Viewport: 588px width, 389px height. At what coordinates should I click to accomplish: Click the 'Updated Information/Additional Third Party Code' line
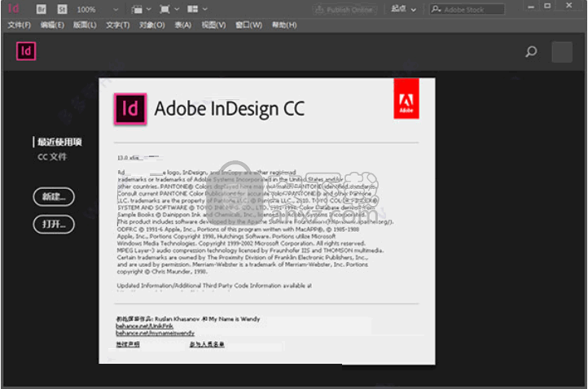coord(214,286)
